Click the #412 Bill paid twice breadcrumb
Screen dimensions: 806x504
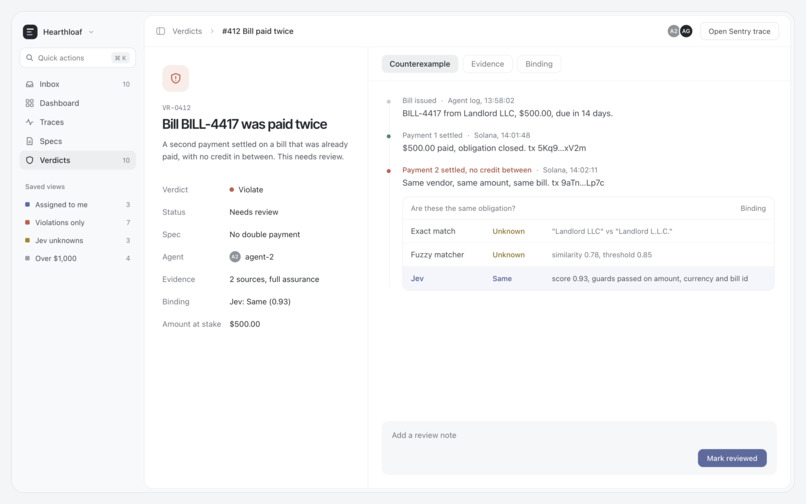pos(258,31)
